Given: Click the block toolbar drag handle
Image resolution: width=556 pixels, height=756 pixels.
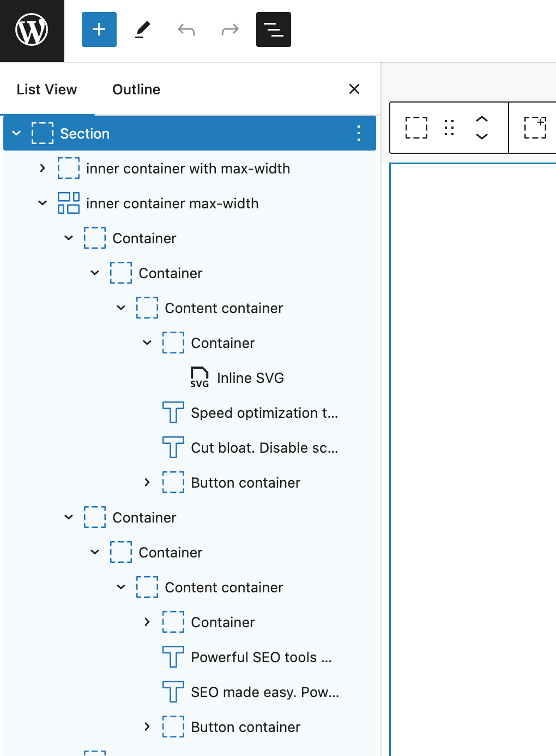Looking at the screenshot, I should pos(449,128).
